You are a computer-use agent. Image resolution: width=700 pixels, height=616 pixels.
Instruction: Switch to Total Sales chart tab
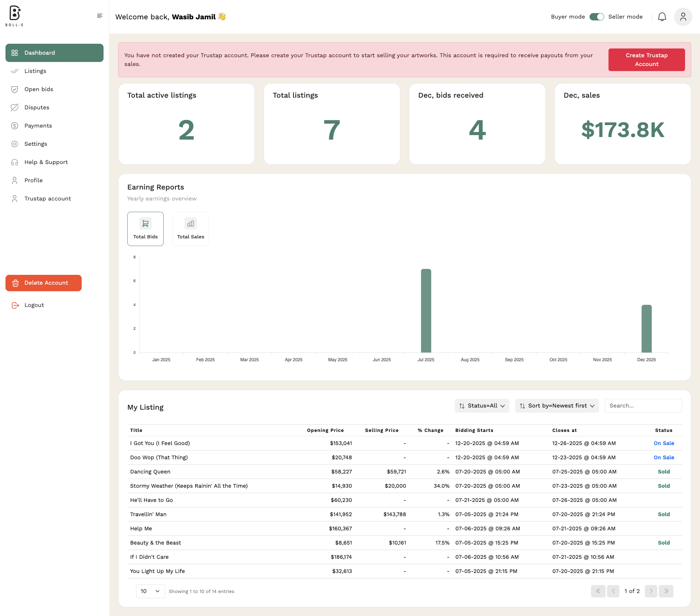[x=191, y=229]
